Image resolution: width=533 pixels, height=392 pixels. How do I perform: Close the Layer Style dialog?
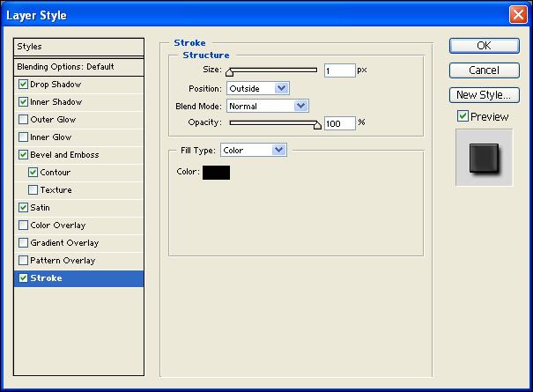[518, 15]
